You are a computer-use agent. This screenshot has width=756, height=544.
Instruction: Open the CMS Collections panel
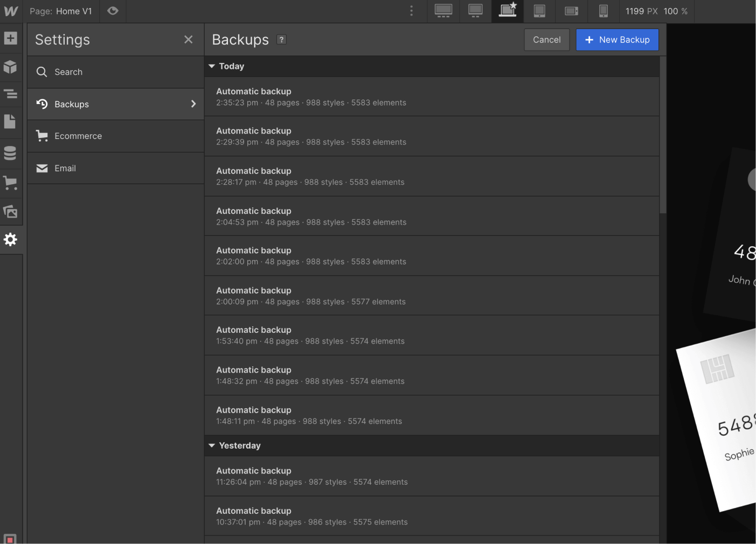pos(11,153)
